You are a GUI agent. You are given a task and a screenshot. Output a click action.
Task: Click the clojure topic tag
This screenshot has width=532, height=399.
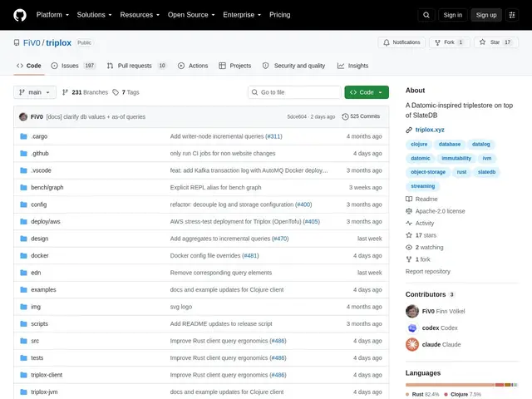[419, 144]
